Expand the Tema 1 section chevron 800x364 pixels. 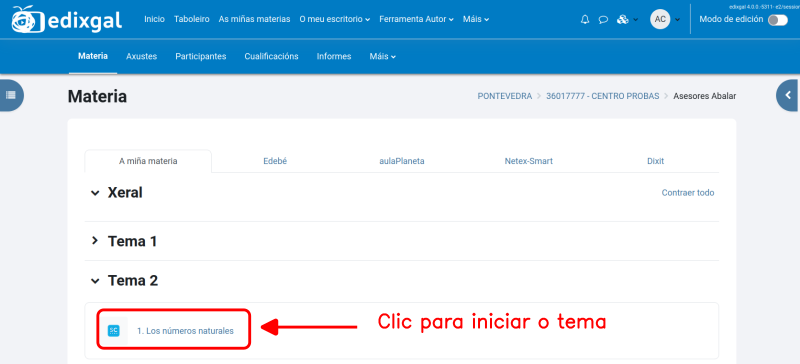[95, 241]
